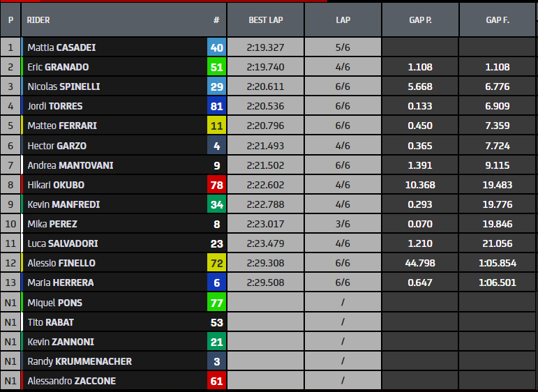Select the RIDER column header
The height and width of the screenshot is (392, 538).
click(x=38, y=20)
